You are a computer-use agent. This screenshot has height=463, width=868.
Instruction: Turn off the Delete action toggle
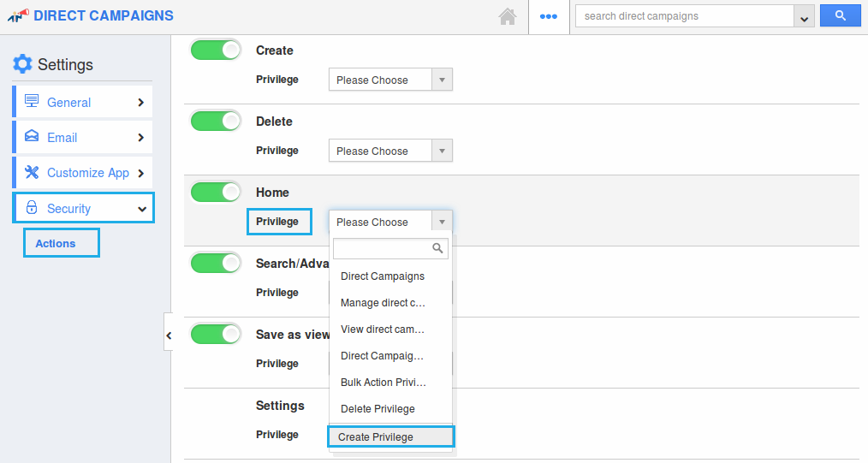click(x=216, y=122)
